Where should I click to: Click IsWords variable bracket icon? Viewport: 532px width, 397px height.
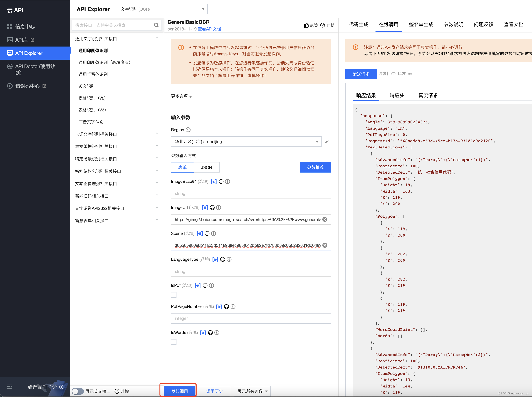point(203,333)
